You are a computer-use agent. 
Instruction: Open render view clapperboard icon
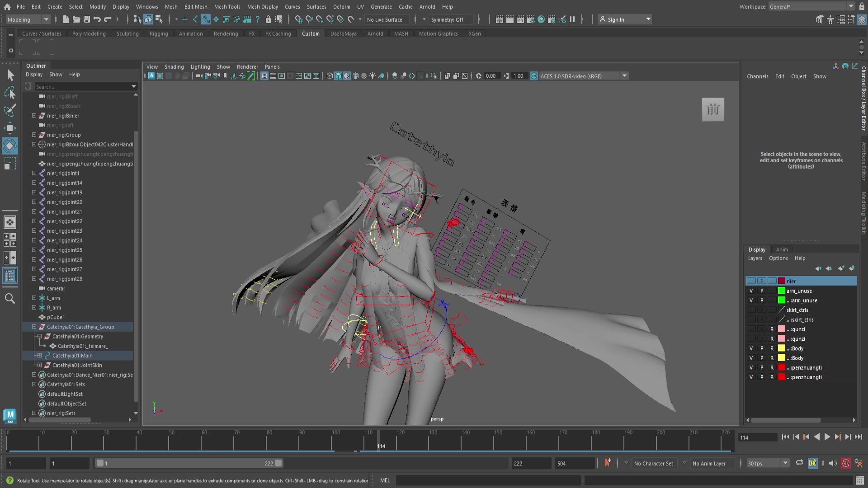click(x=499, y=19)
